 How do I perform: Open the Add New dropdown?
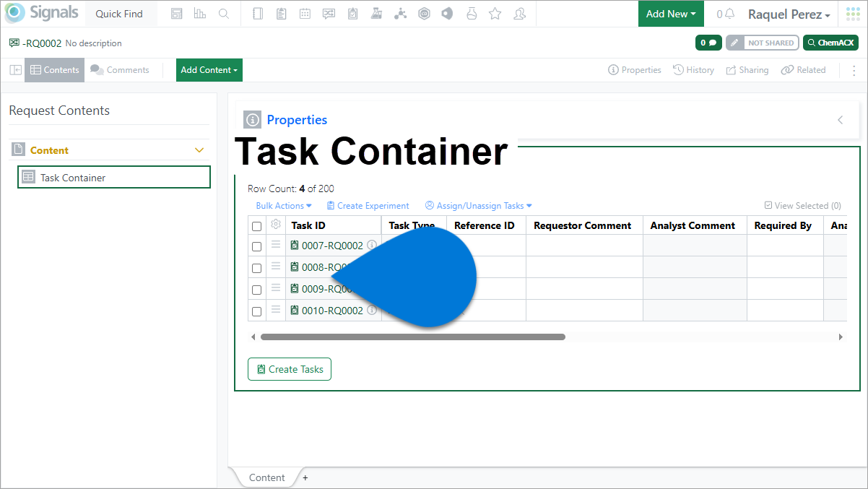point(671,14)
